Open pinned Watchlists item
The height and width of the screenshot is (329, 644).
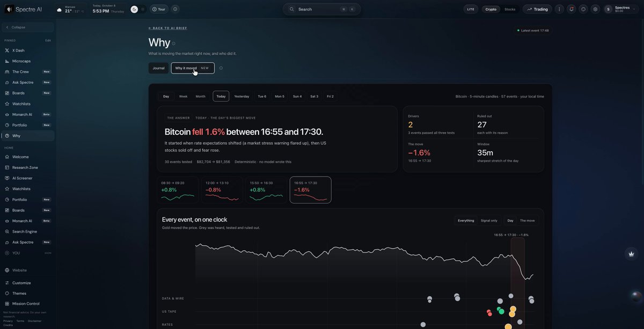(28, 104)
